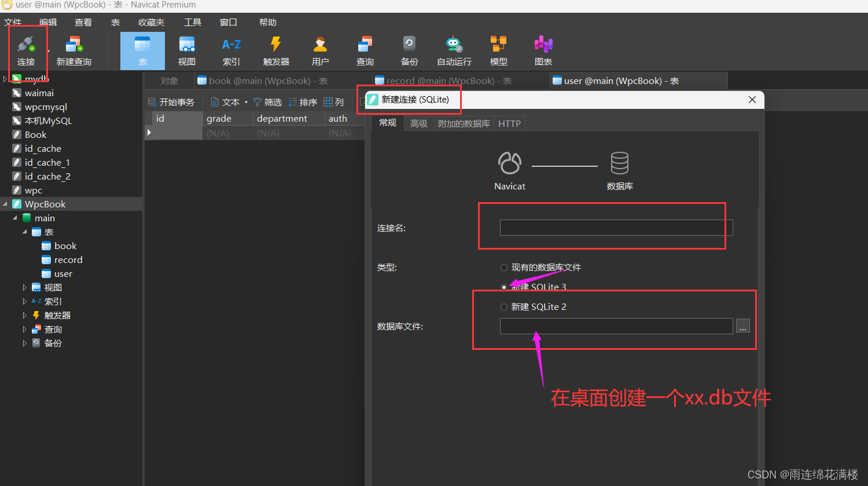The height and width of the screenshot is (486, 868).
Task: Expand the 触发器 (Triggers) tree node
Action: coord(24,315)
